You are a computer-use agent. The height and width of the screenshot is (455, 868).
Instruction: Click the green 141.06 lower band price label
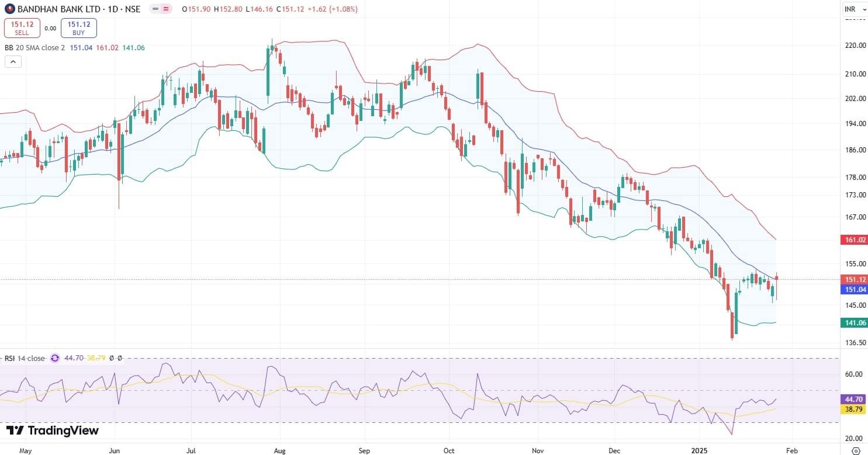pyautogui.click(x=853, y=322)
